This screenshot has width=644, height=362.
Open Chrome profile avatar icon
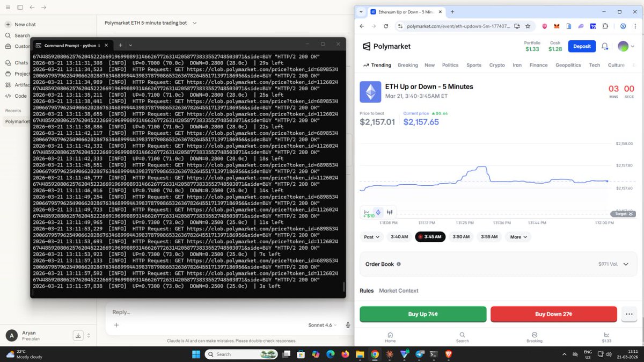point(623,26)
